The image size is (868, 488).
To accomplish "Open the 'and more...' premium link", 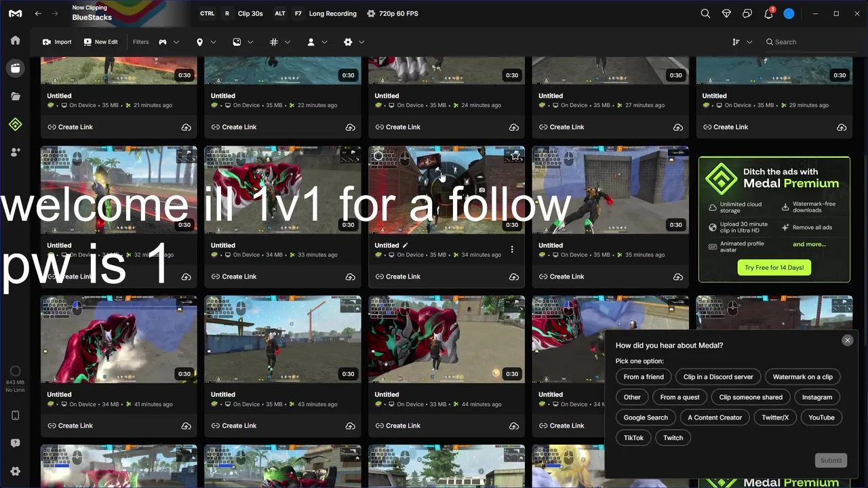I will 809,245.
